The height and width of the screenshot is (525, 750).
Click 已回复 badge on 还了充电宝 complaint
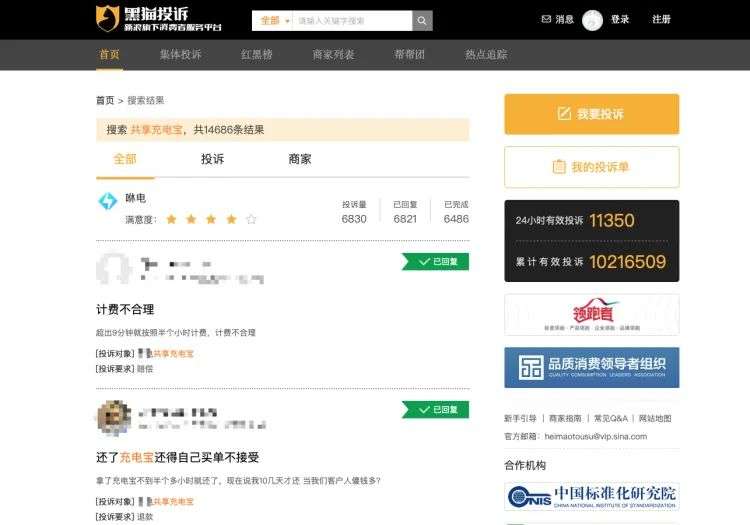click(x=436, y=410)
